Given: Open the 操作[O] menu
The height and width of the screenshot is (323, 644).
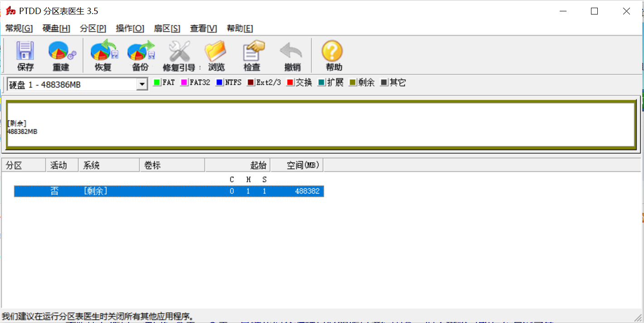Looking at the screenshot, I should pyautogui.click(x=130, y=29).
